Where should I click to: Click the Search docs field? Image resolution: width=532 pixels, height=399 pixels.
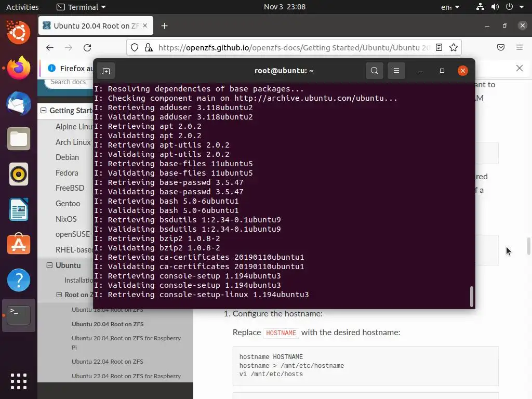(68, 82)
